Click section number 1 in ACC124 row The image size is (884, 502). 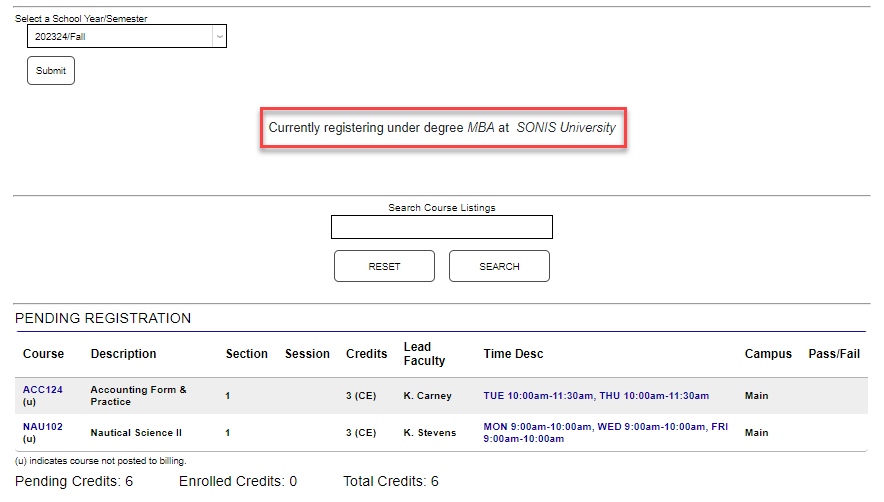click(228, 396)
